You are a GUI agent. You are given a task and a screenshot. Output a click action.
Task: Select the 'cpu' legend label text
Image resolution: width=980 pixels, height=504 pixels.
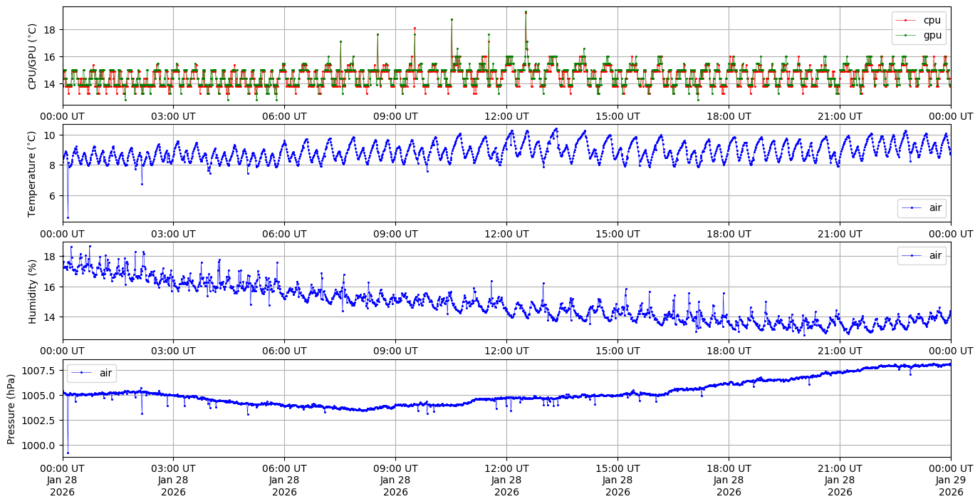tap(932, 20)
